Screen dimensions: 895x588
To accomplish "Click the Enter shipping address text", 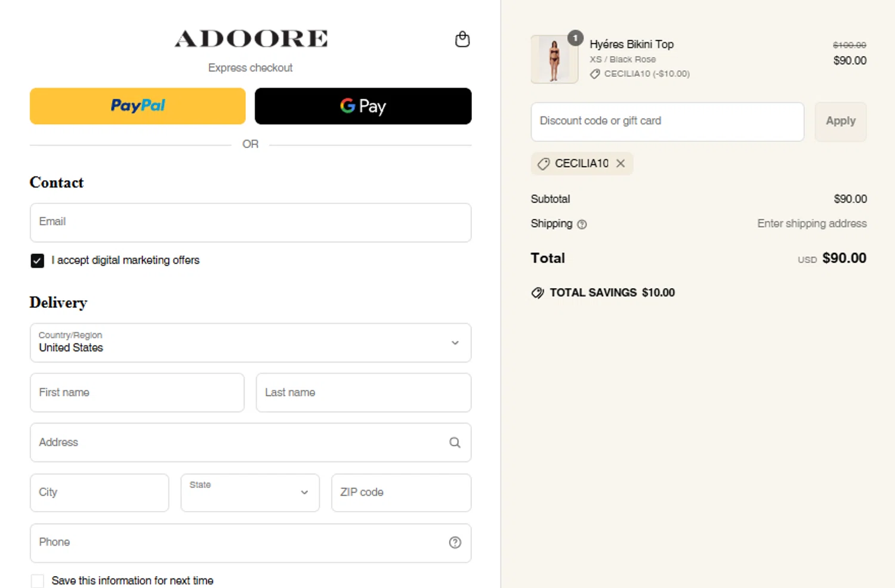I will (x=812, y=224).
